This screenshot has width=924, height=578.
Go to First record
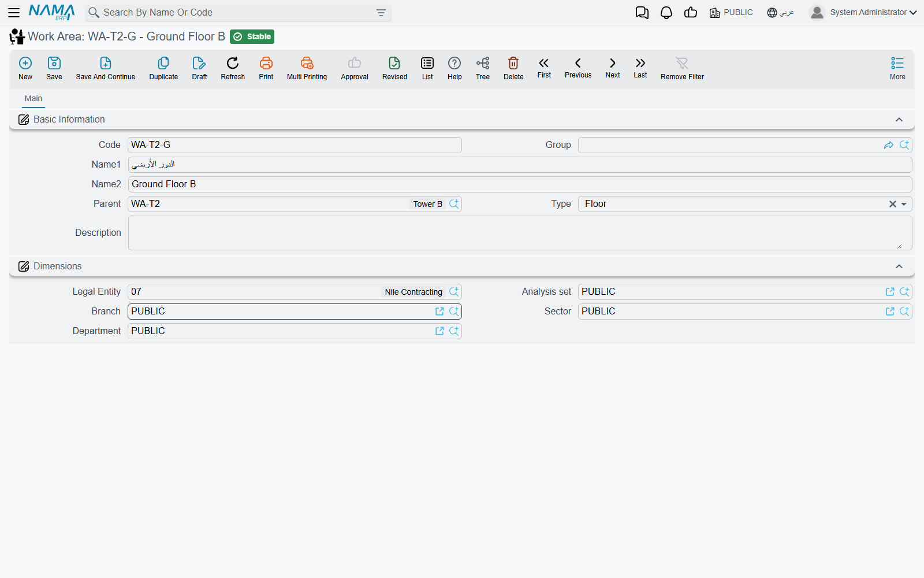click(544, 68)
